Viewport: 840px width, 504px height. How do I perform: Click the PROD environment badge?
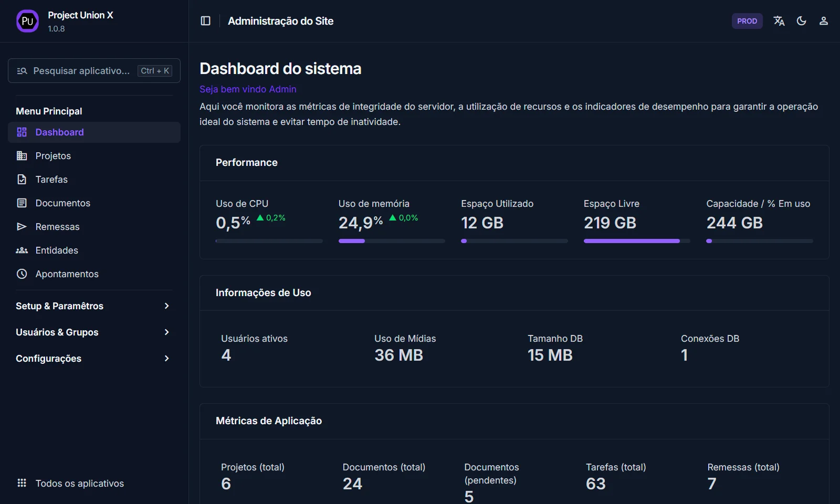coord(747,21)
